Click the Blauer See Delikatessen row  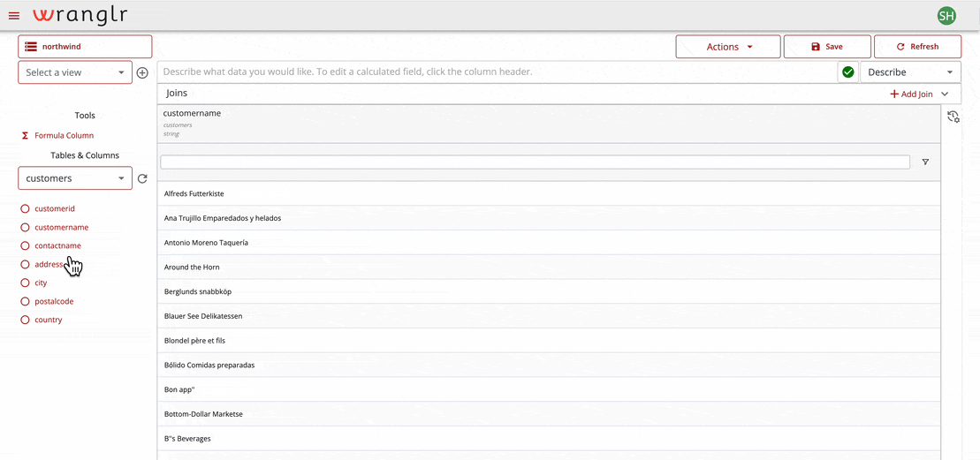point(549,316)
